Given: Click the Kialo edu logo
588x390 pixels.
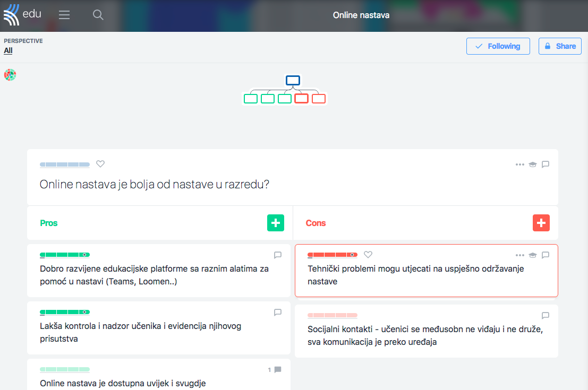Looking at the screenshot, I should tap(22, 15).
